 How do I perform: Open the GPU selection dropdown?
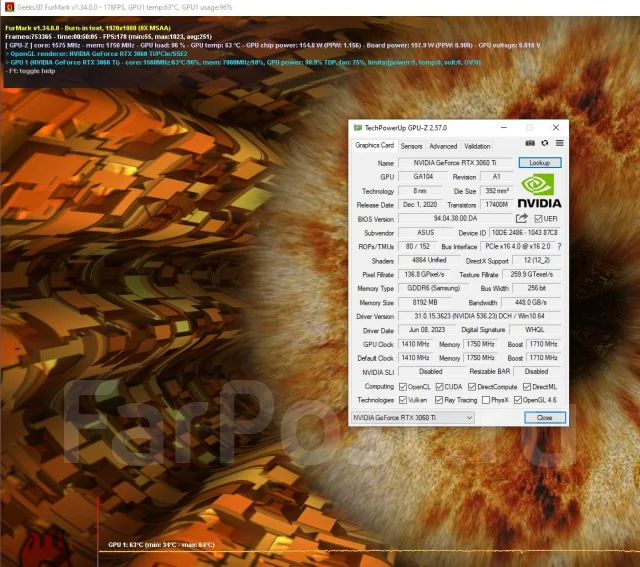[413, 418]
